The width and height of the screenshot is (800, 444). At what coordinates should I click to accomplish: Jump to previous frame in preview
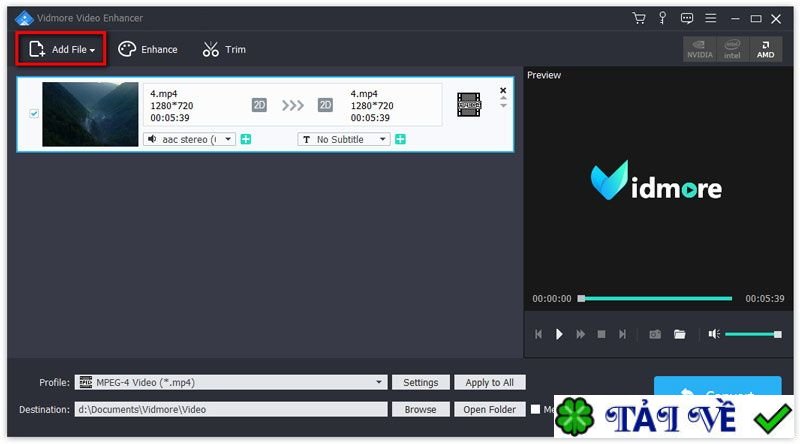tap(538, 334)
